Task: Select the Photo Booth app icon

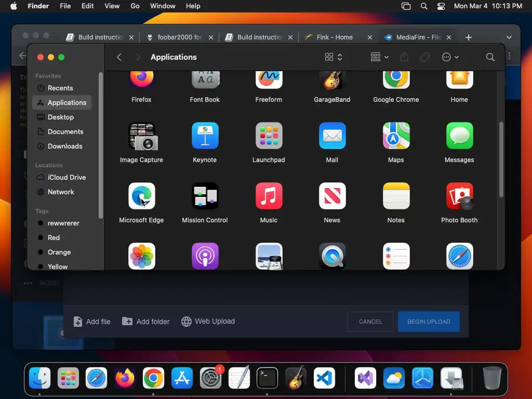Action: pyautogui.click(x=459, y=196)
